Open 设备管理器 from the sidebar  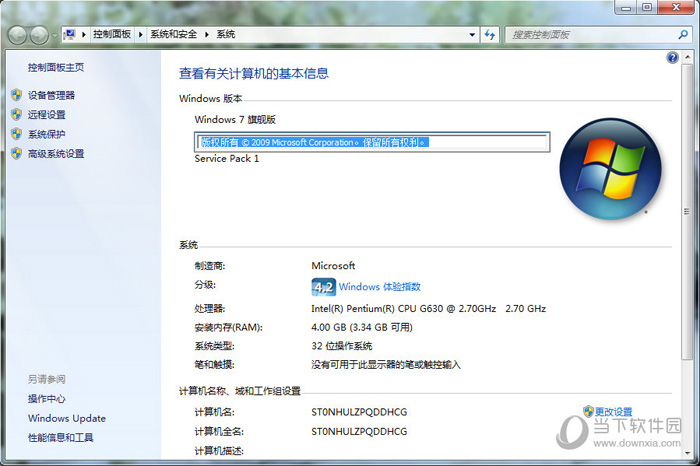coord(51,95)
